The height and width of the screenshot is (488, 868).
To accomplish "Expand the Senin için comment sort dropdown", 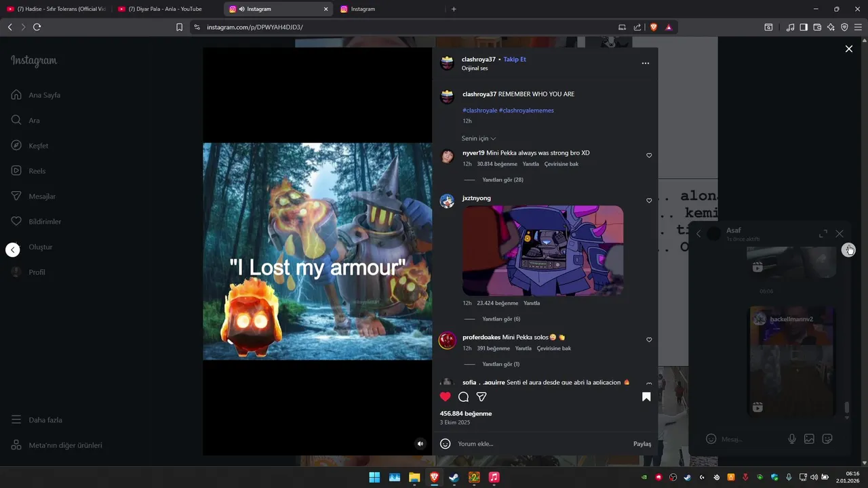I will pyautogui.click(x=479, y=138).
